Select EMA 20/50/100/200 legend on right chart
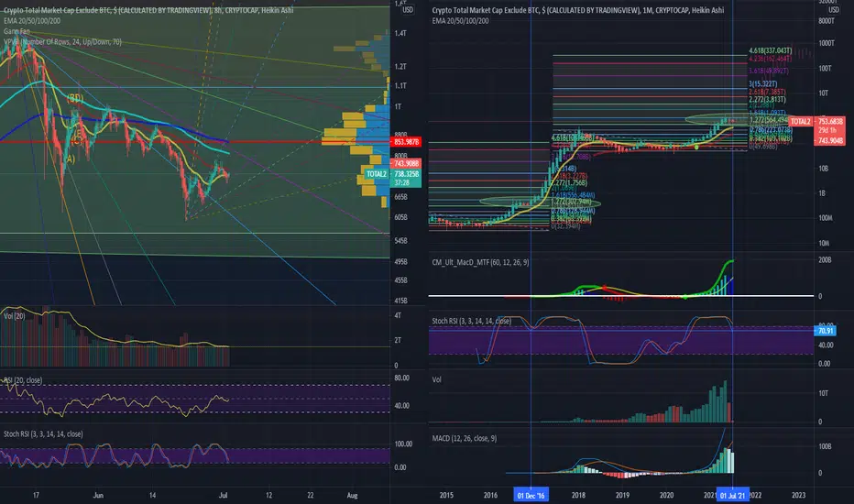Screen dimensions: 854x504 pyautogui.click(x=460, y=21)
